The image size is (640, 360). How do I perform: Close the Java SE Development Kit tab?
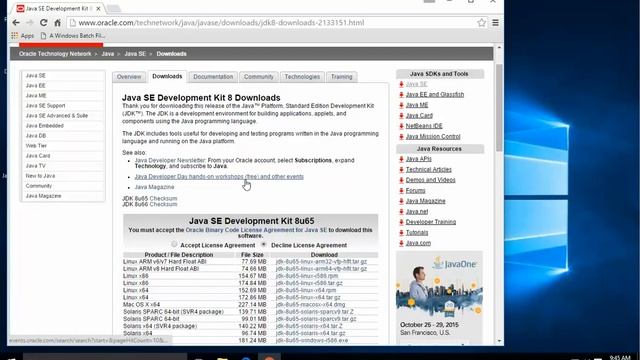coord(98,8)
